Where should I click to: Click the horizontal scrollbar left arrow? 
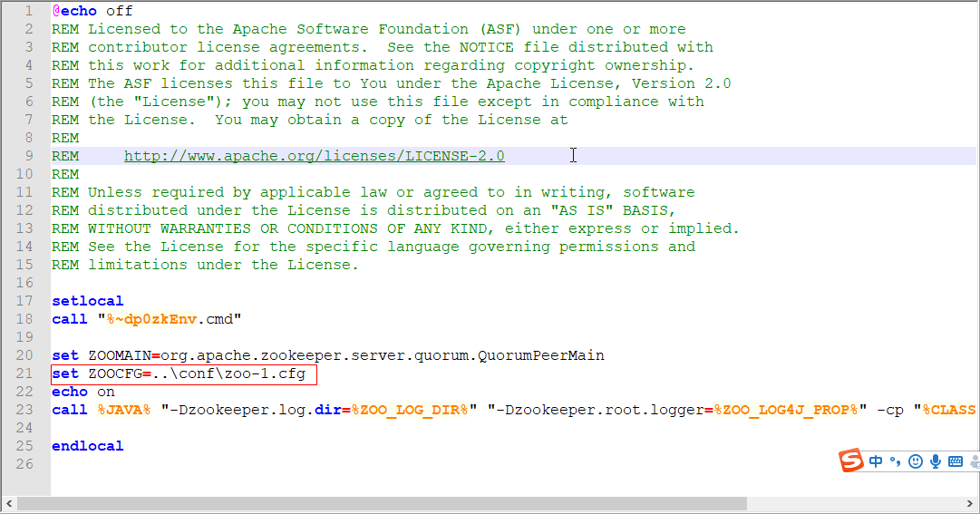9,503
